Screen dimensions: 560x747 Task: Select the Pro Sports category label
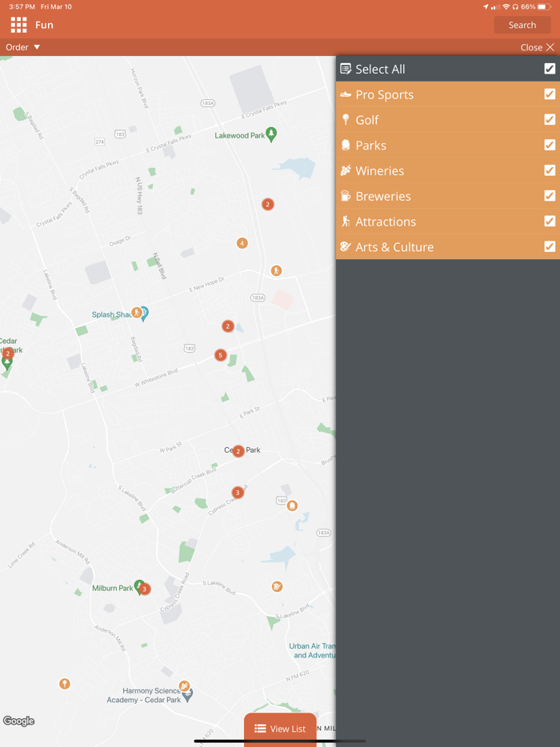pyautogui.click(x=384, y=94)
